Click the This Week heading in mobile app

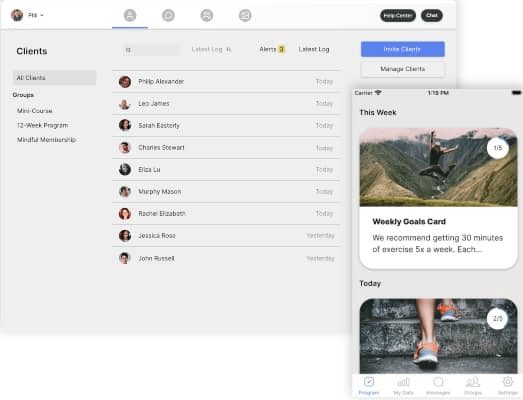click(x=378, y=112)
